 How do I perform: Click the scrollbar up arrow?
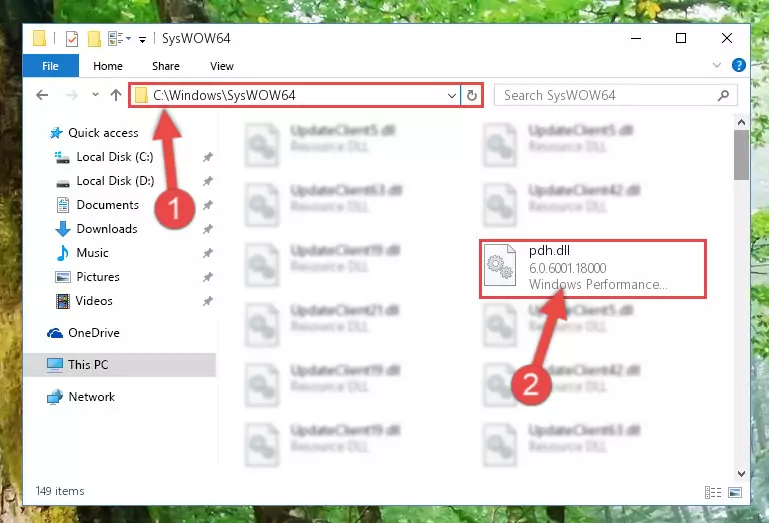click(x=741, y=122)
